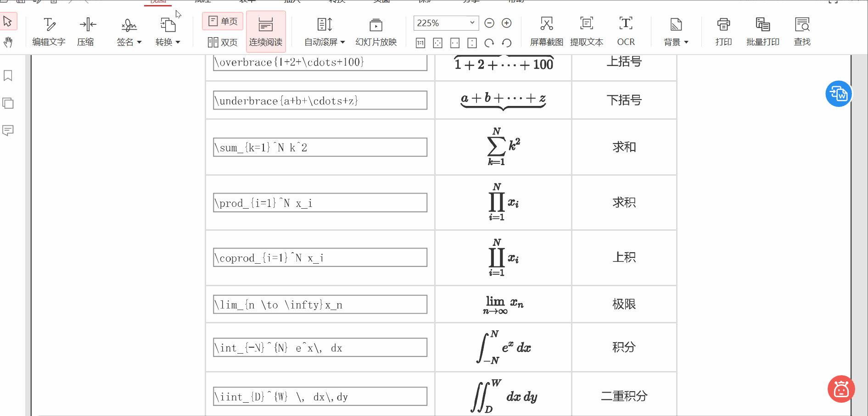Expand the signature (签名) options menu

[x=140, y=42]
